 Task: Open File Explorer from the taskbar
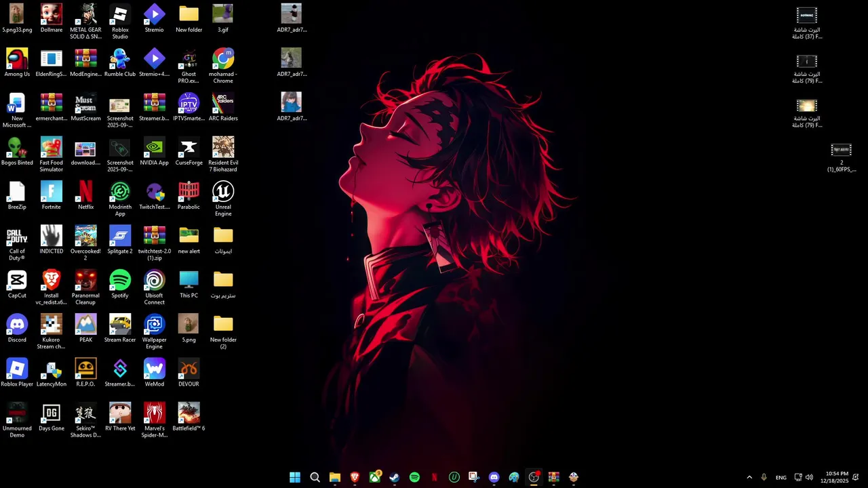point(335,477)
